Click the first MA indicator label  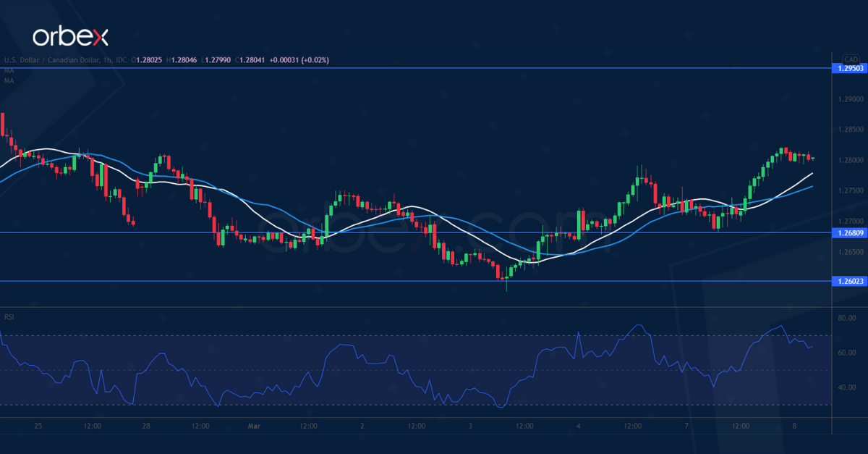(x=9, y=71)
